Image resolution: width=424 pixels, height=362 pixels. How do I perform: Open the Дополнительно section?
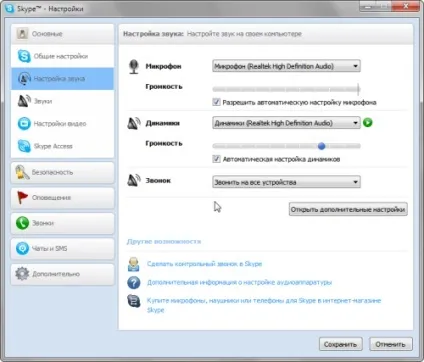(x=62, y=274)
